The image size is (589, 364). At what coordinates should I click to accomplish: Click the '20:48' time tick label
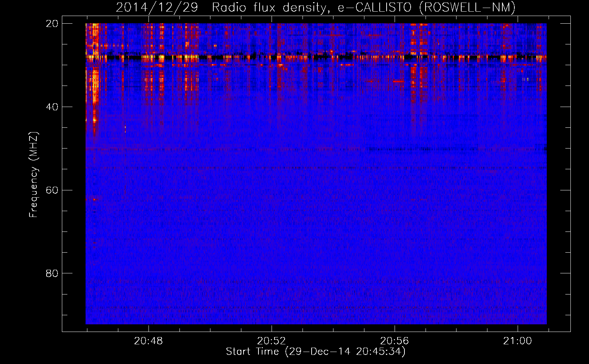pos(148,341)
